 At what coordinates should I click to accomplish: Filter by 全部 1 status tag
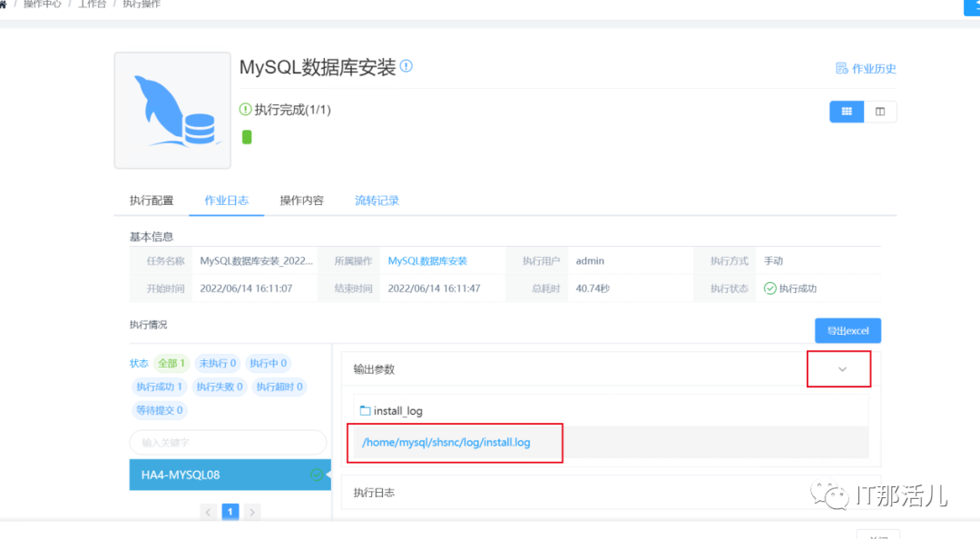click(x=171, y=363)
